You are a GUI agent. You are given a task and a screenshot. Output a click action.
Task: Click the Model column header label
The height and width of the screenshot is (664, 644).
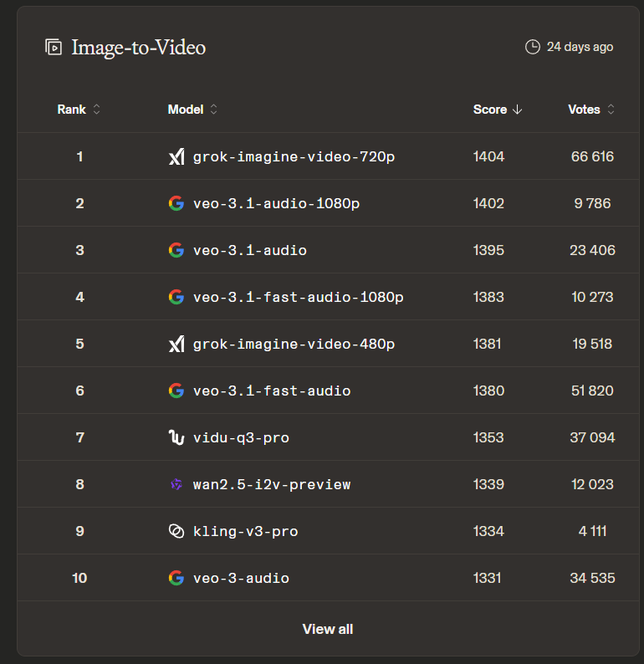(186, 110)
